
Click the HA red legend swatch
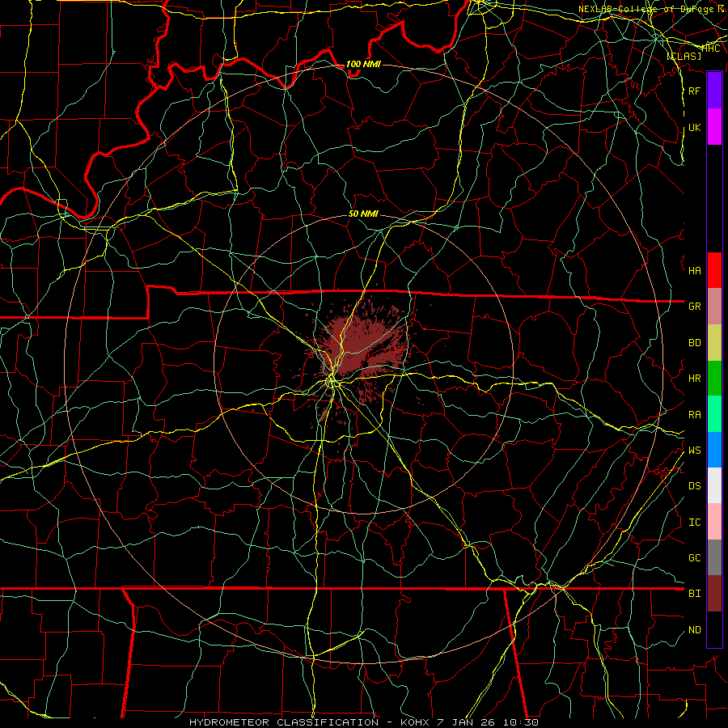click(x=714, y=270)
